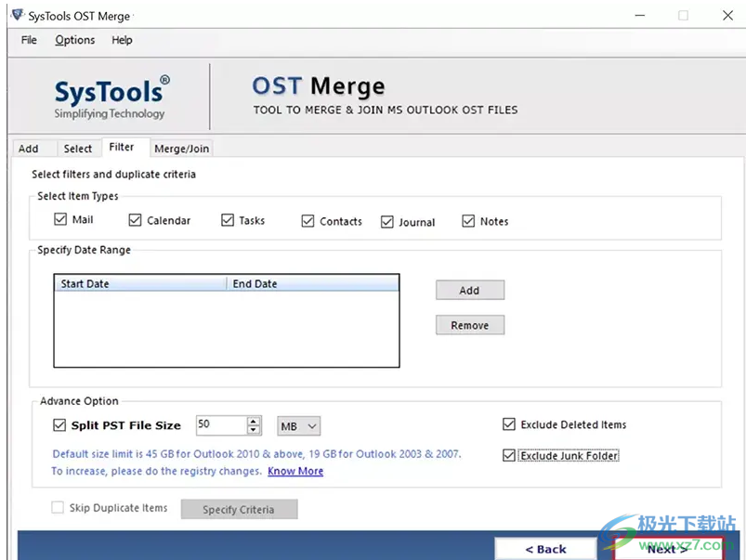Open the Options menu
Viewport: 746px width, 560px height.
[74, 40]
